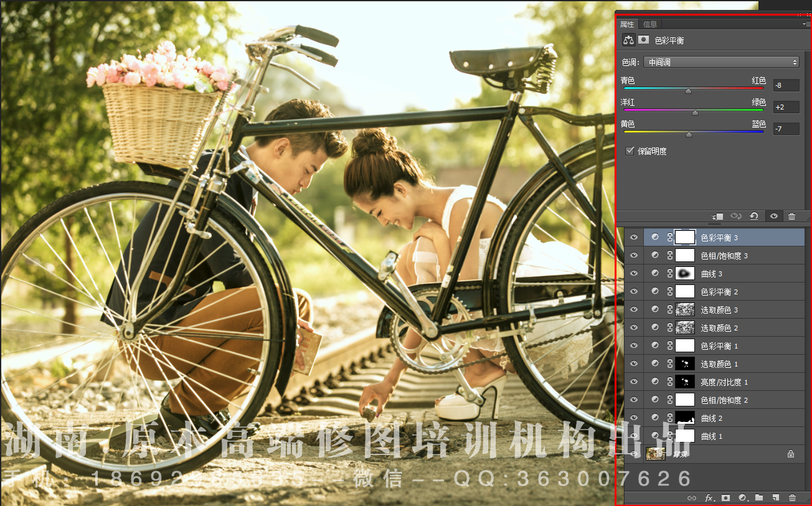Hide the 色彩平衡 2 layer
Image resolution: width=812 pixels, height=506 pixels.
(634, 291)
